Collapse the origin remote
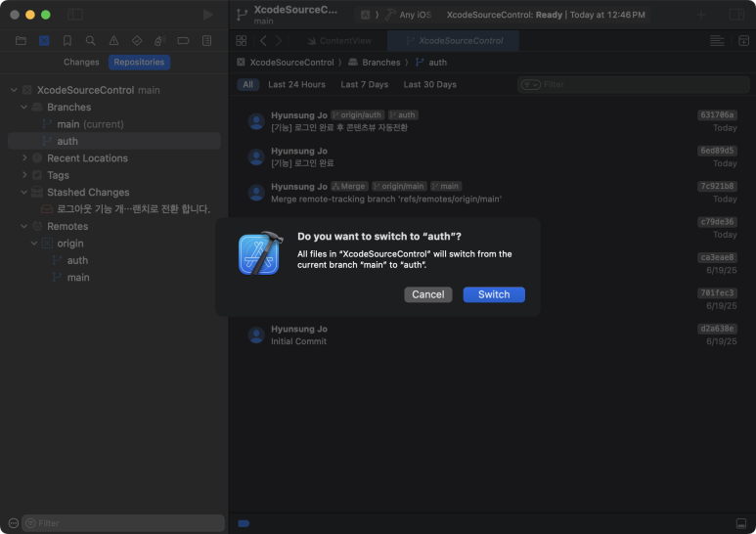Image resolution: width=756 pixels, height=534 pixels. (34, 244)
